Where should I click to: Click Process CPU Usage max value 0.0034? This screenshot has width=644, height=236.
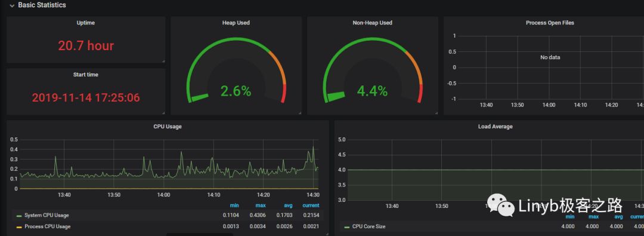(x=258, y=226)
